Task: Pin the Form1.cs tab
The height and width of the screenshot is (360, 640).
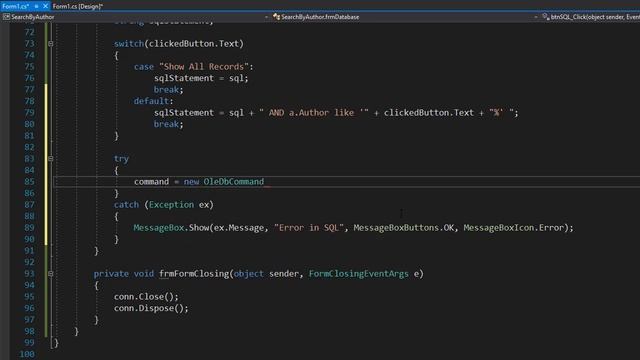Action: (36, 6)
